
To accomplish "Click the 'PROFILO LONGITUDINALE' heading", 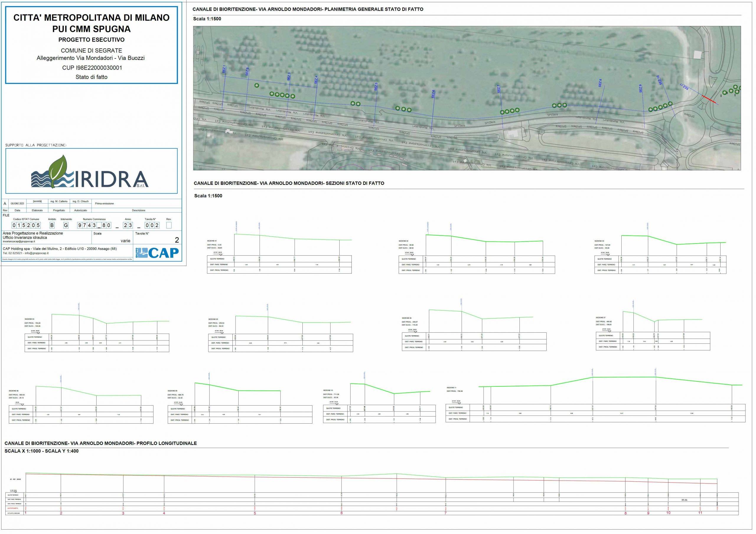I will click(167, 444).
